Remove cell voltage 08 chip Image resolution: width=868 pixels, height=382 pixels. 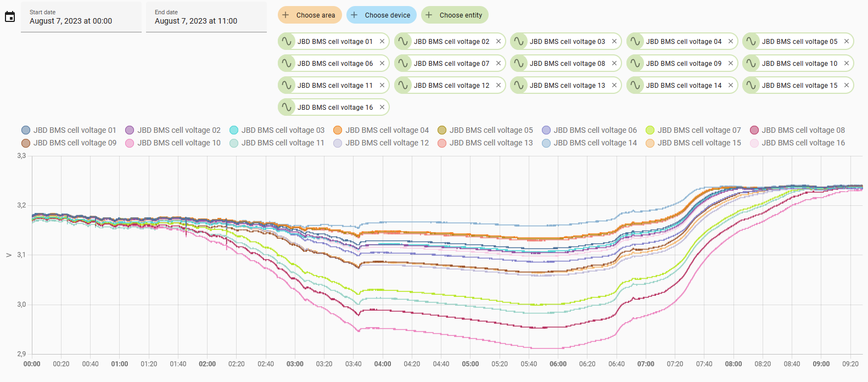pos(614,63)
